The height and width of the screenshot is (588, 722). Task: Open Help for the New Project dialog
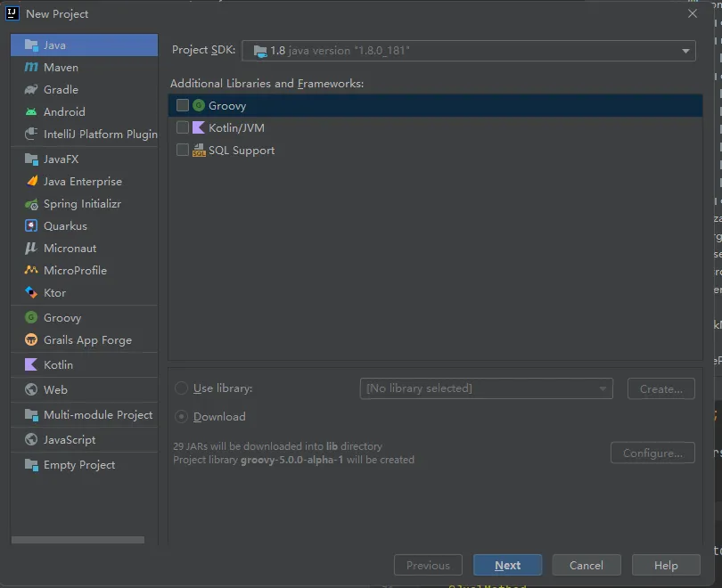click(x=666, y=565)
